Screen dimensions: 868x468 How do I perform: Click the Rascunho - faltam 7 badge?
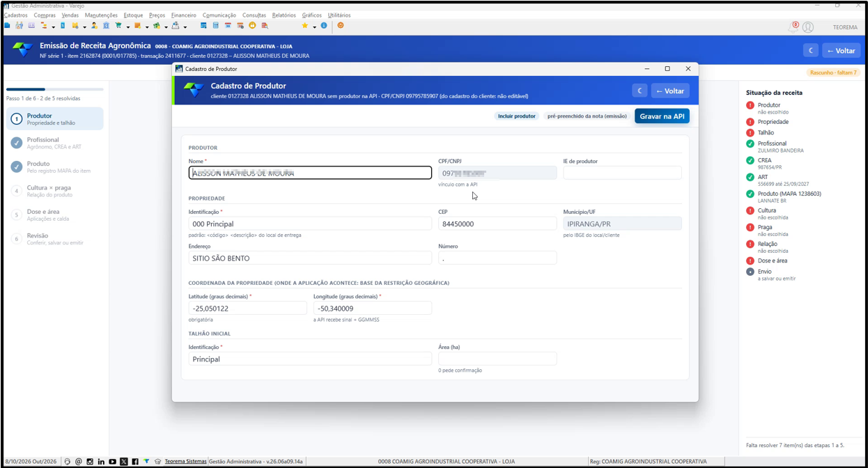tap(833, 72)
